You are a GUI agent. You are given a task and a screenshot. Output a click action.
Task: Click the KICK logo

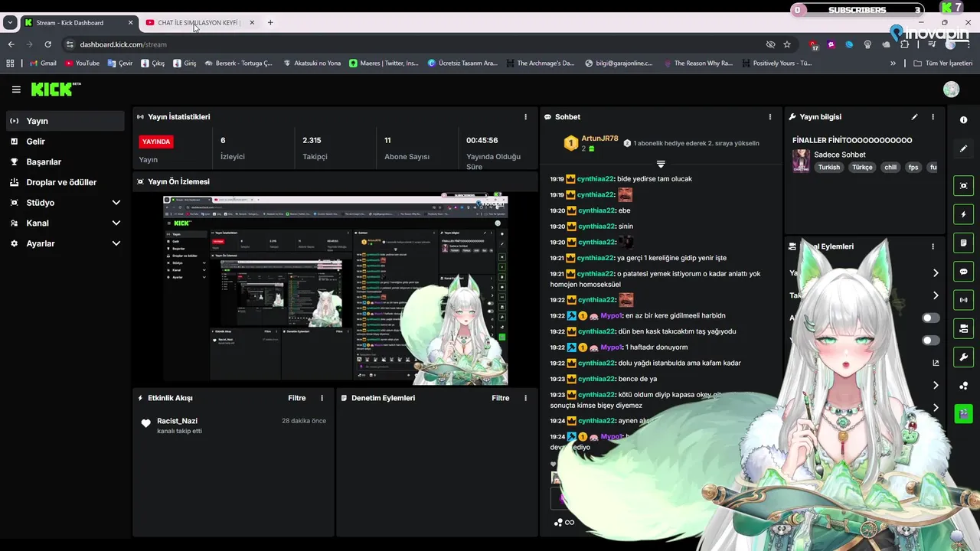pos(55,90)
